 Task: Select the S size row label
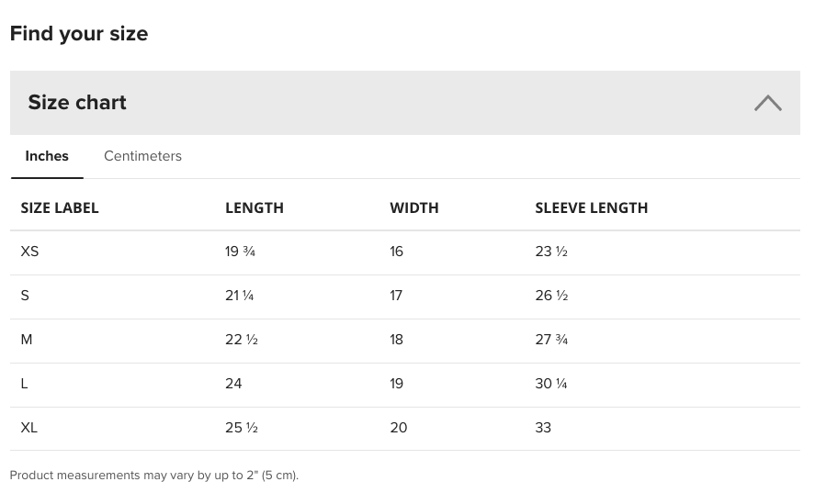point(25,296)
